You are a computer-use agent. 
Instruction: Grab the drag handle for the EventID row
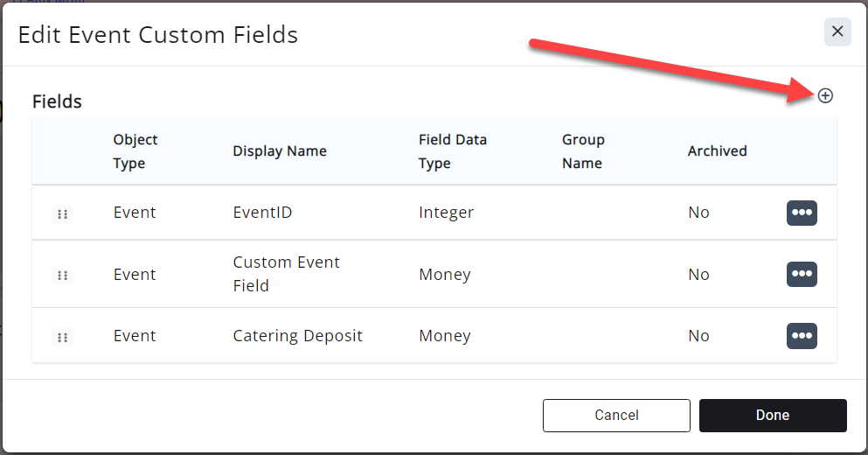[62, 213]
